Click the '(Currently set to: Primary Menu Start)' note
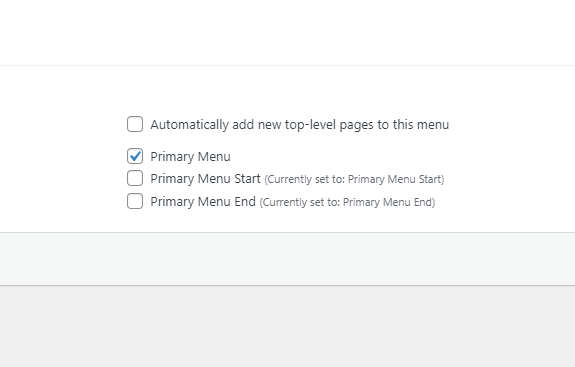Screen dimensions: 575x367 (354, 179)
